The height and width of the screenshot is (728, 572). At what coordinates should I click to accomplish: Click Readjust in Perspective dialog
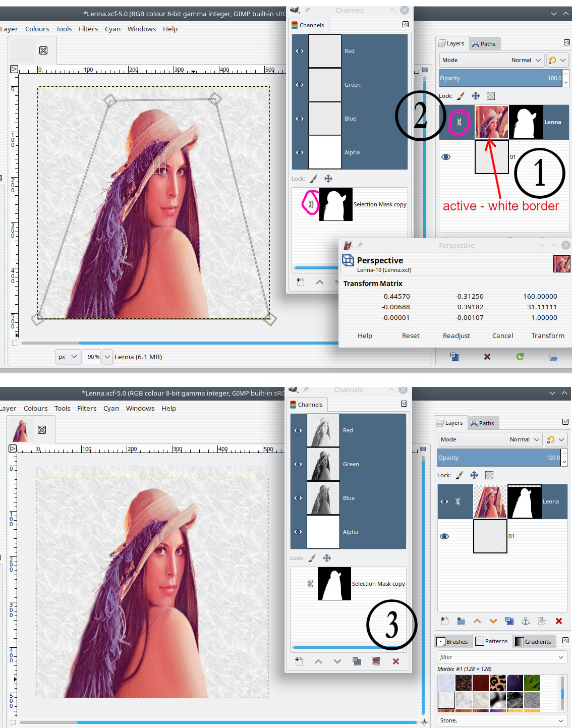(456, 335)
